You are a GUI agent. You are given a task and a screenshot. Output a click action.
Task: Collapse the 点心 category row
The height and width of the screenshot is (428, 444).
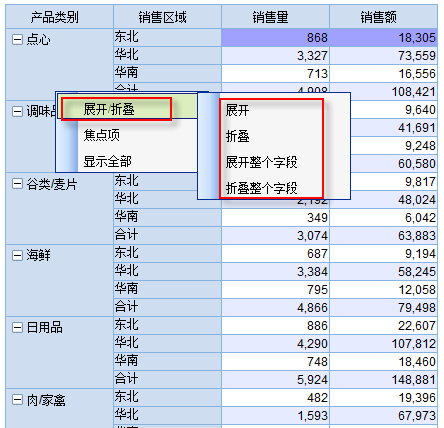click(17, 40)
